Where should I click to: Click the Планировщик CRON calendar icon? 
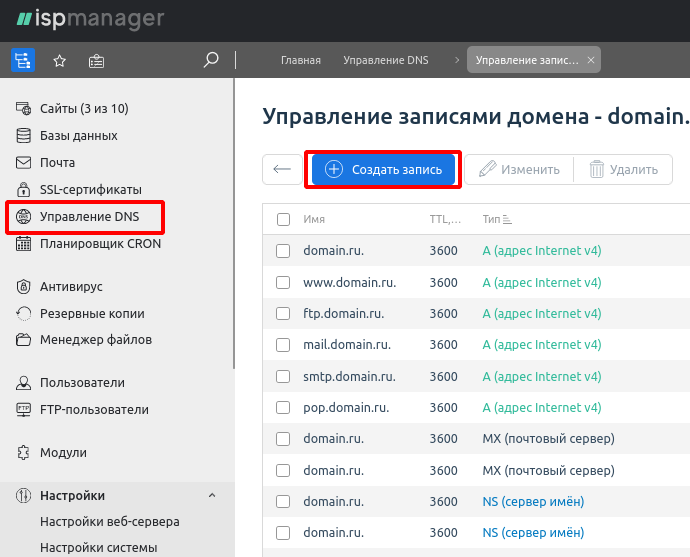(x=23, y=243)
